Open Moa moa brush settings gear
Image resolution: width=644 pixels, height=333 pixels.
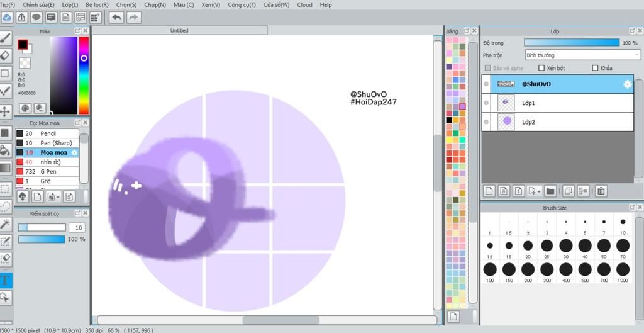74,152
